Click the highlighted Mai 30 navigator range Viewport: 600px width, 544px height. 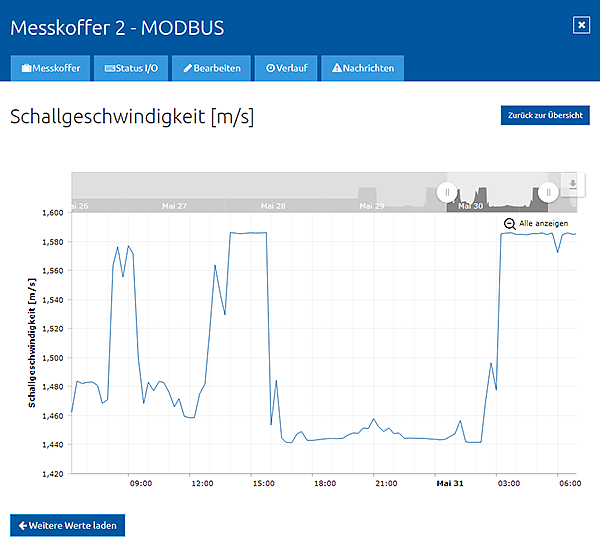click(471, 206)
